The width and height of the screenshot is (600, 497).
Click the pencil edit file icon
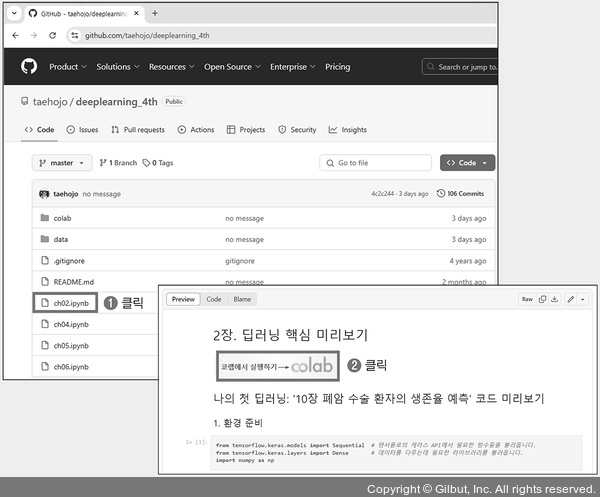click(571, 299)
